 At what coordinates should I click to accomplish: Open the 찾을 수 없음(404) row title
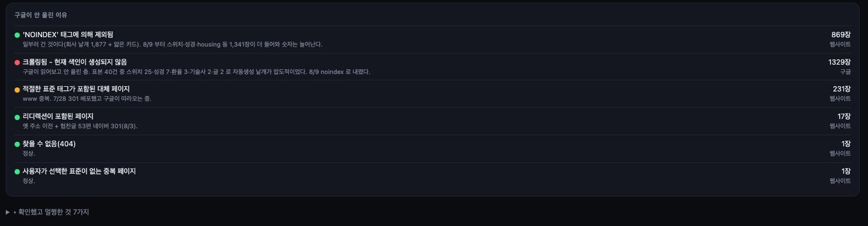coord(49,144)
